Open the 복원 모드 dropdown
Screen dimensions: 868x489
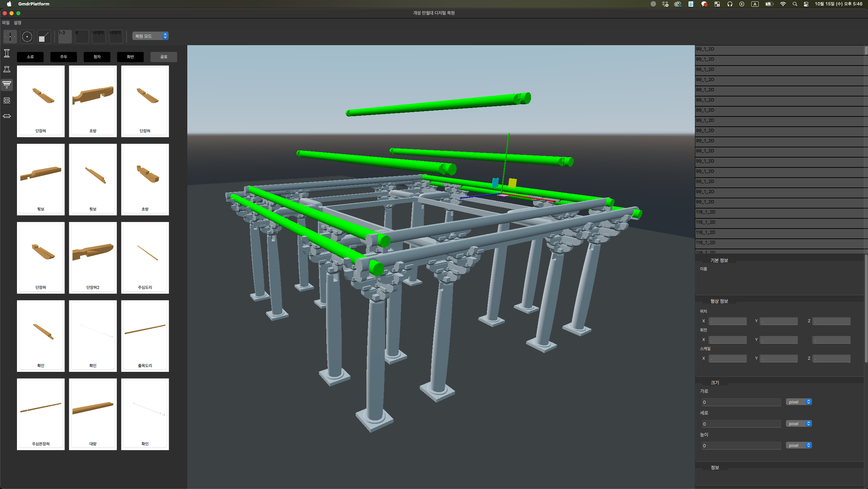[x=150, y=36]
